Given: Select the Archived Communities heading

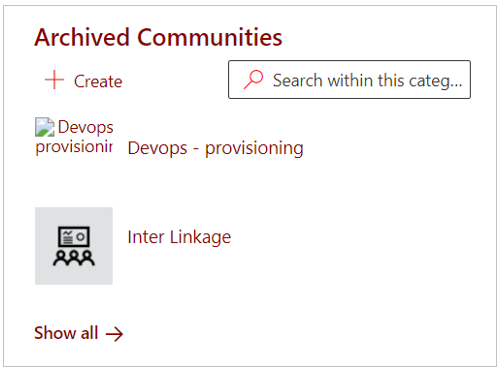Looking at the screenshot, I should tap(158, 37).
